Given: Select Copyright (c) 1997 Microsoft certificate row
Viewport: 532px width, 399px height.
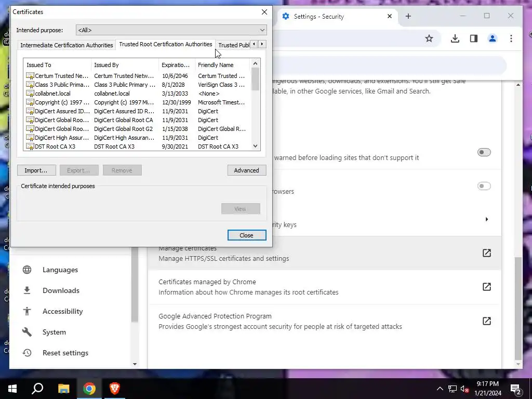Looking at the screenshot, I should tap(137, 102).
